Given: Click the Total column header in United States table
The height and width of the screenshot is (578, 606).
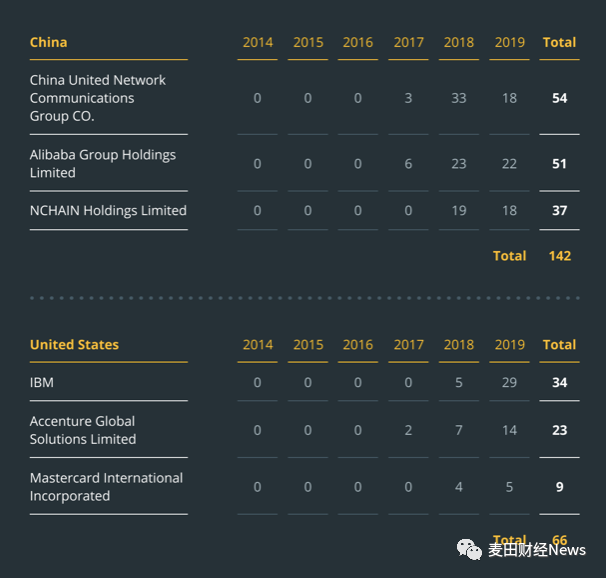Looking at the screenshot, I should coord(559,344).
